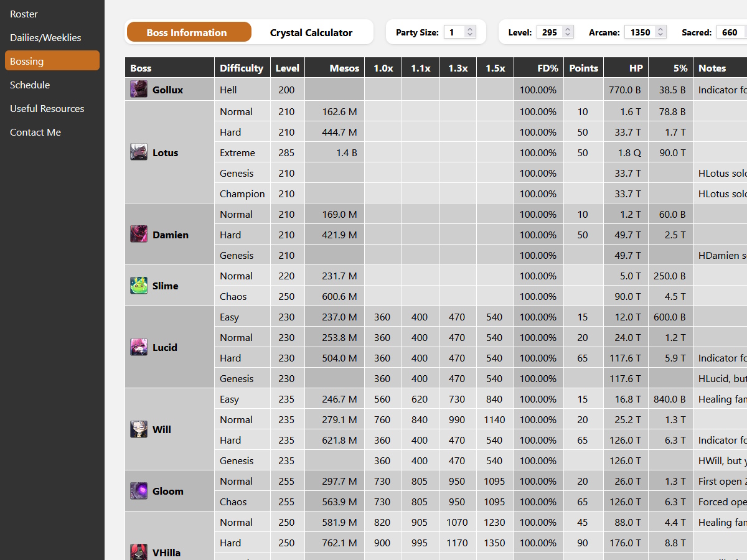Adjust the Level stepper arrows

point(567,32)
